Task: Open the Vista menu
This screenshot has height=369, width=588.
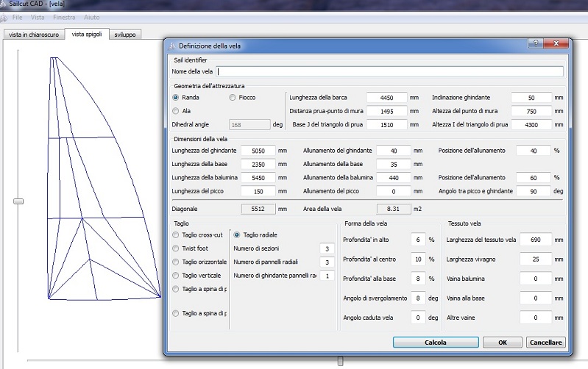Action: point(38,17)
